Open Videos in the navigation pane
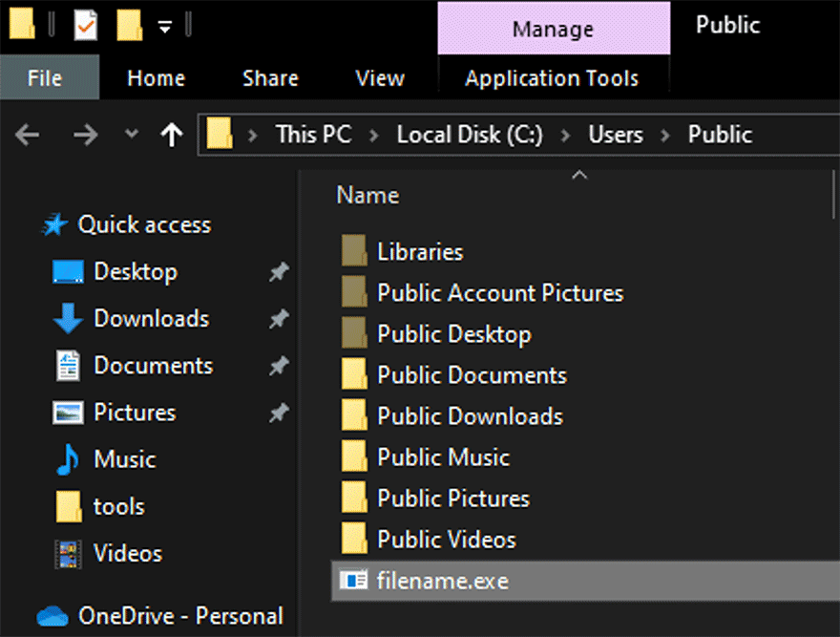840x637 pixels. point(128,553)
